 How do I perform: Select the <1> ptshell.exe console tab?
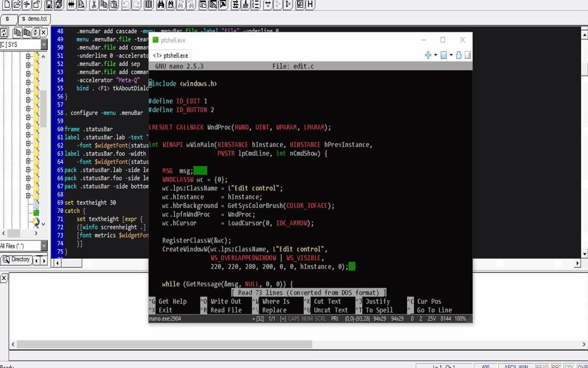pos(170,55)
